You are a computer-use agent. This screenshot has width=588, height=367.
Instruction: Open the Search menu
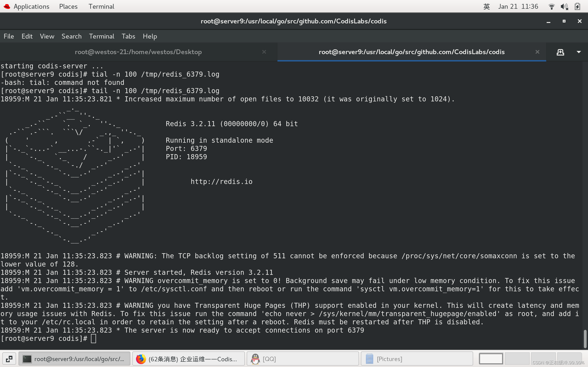pyautogui.click(x=71, y=36)
